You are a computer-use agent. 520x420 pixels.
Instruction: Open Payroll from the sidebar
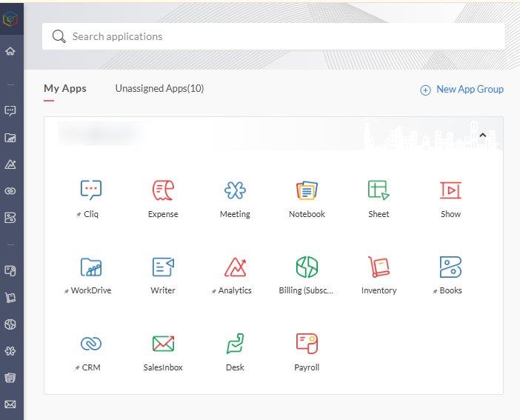coord(10,271)
